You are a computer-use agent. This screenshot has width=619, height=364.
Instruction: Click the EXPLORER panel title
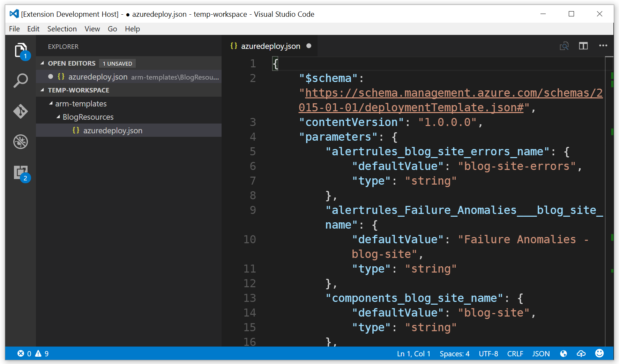click(63, 46)
